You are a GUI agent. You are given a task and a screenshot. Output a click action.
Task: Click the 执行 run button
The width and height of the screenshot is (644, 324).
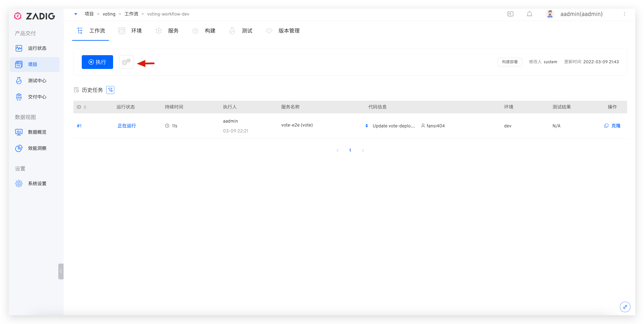tap(97, 62)
